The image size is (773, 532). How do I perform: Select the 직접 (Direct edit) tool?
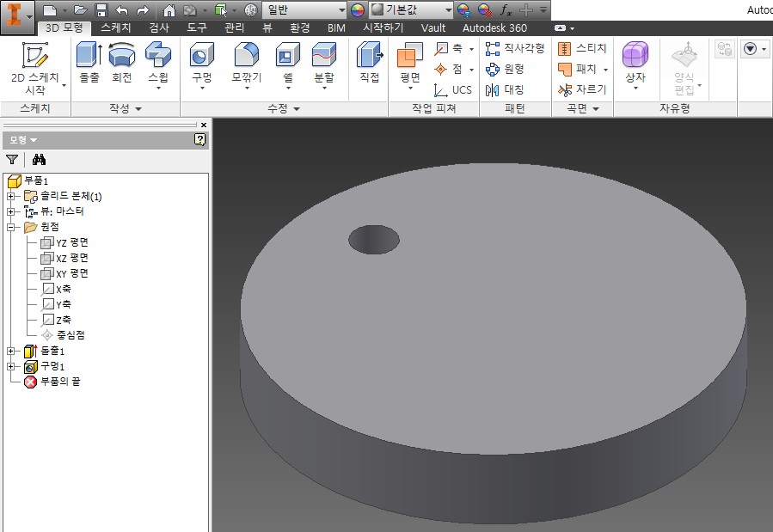pos(370,63)
